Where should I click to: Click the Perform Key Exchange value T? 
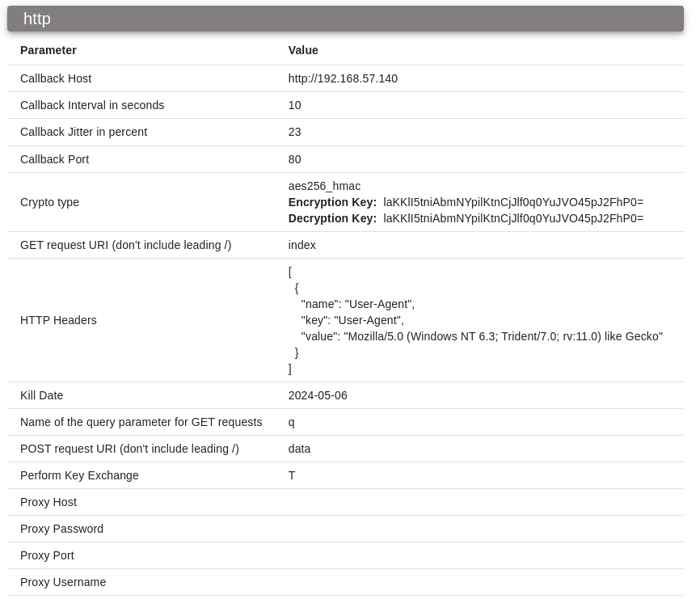click(x=292, y=476)
